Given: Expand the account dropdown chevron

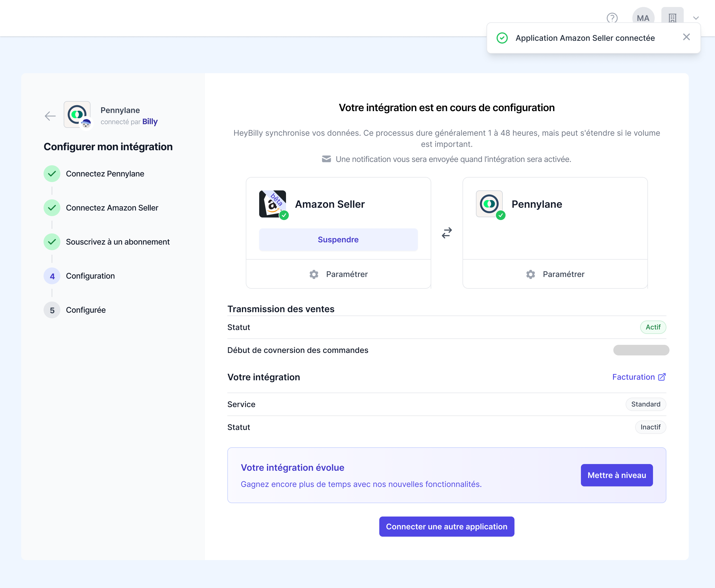Looking at the screenshot, I should (x=696, y=18).
